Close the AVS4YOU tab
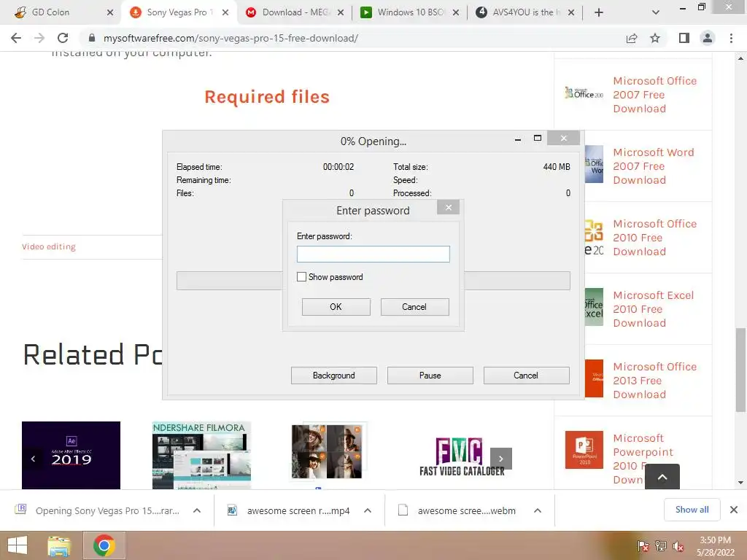The height and width of the screenshot is (560, 747). [571, 12]
